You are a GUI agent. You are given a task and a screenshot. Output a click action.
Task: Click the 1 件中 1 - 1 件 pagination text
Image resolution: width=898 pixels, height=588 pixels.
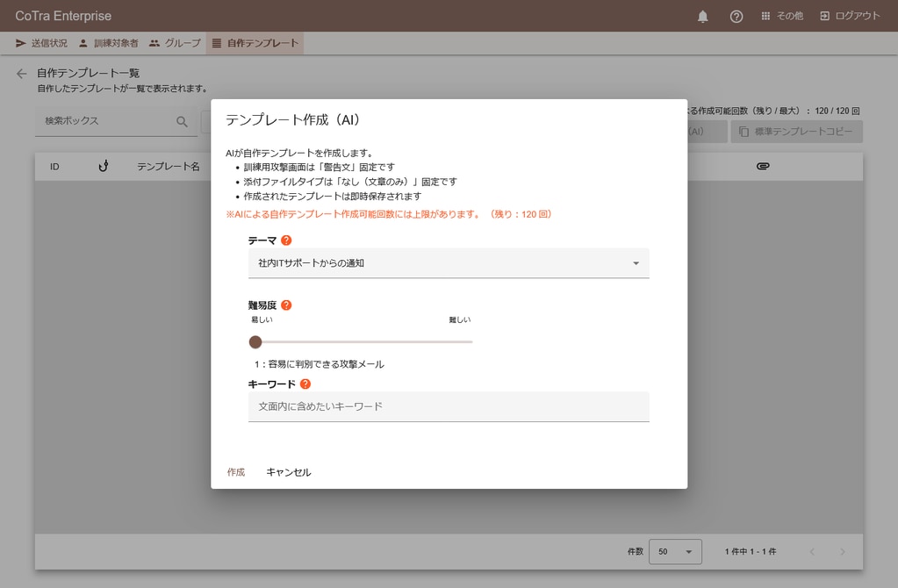[751, 551]
